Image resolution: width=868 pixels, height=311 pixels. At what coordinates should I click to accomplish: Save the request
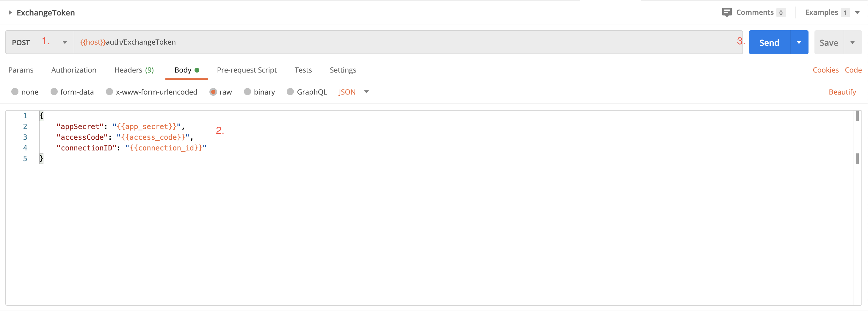coord(829,43)
